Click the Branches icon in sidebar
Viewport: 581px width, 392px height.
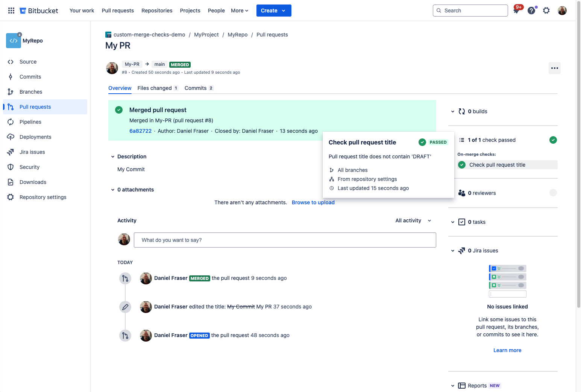[11, 92]
